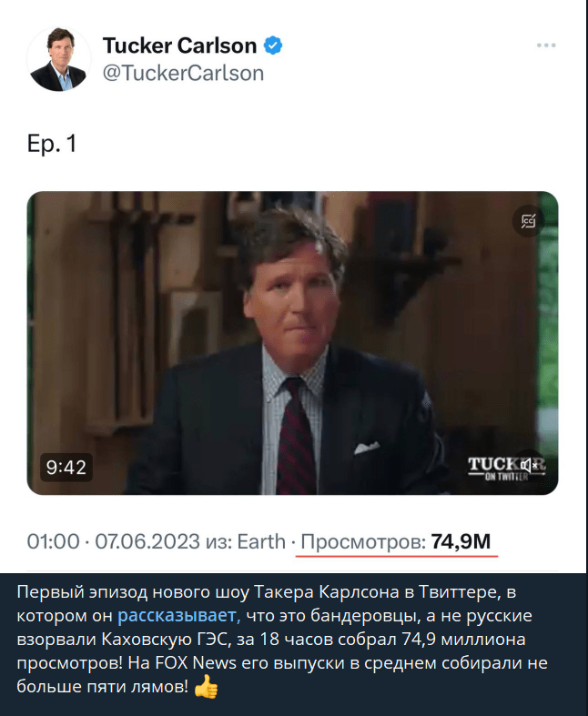This screenshot has width=588, height=716.
Task: Click the "Просмотров" views label
Action: pyautogui.click(x=363, y=542)
